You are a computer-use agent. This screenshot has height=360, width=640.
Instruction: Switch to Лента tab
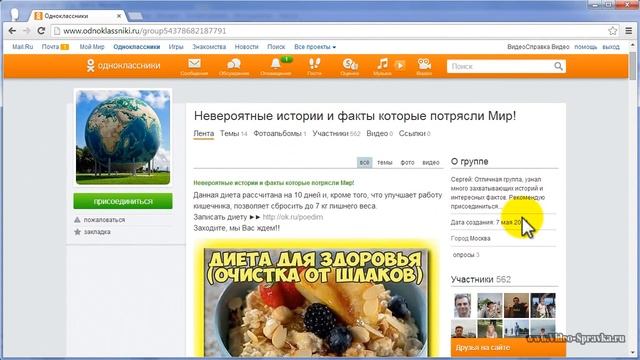(204, 133)
